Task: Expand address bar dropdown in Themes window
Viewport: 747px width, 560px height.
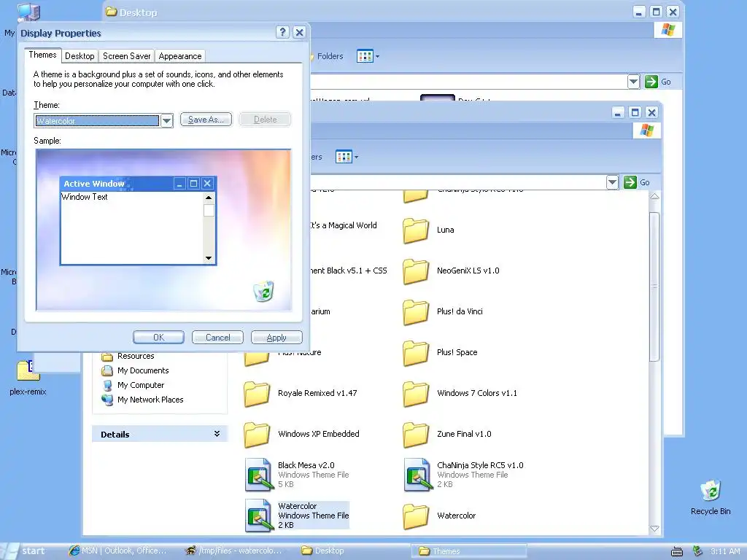Action: point(612,182)
